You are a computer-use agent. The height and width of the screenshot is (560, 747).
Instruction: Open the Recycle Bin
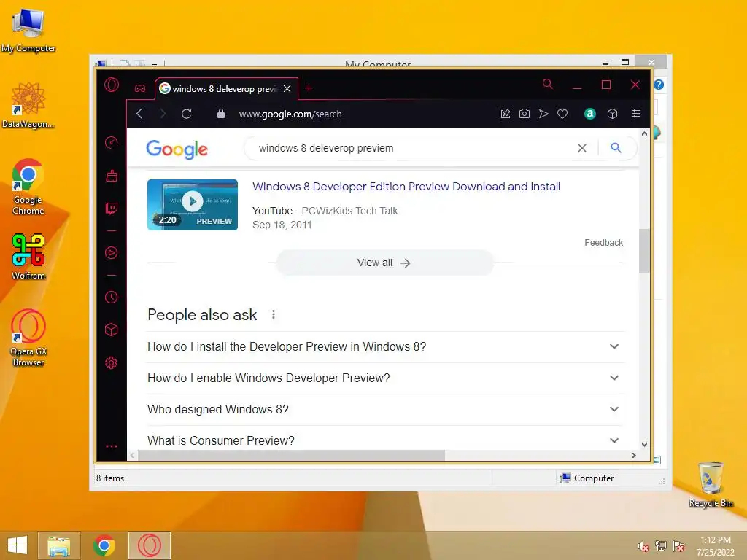(x=711, y=484)
